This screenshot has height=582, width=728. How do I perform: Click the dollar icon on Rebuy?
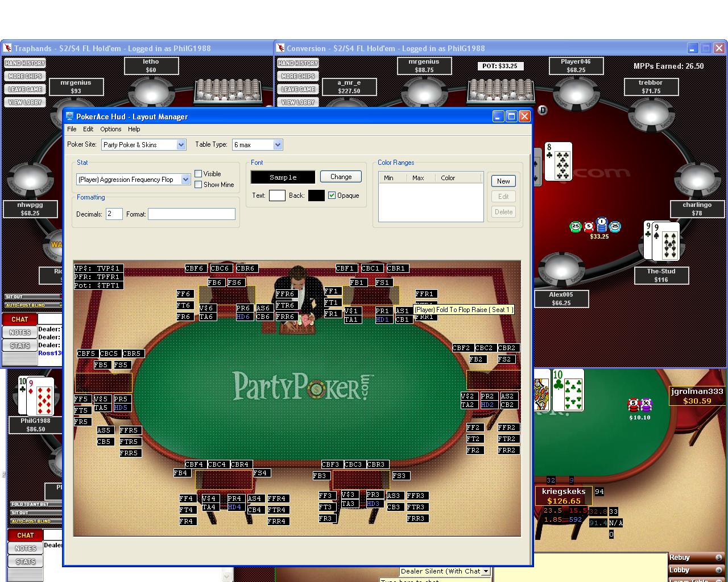click(x=718, y=558)
